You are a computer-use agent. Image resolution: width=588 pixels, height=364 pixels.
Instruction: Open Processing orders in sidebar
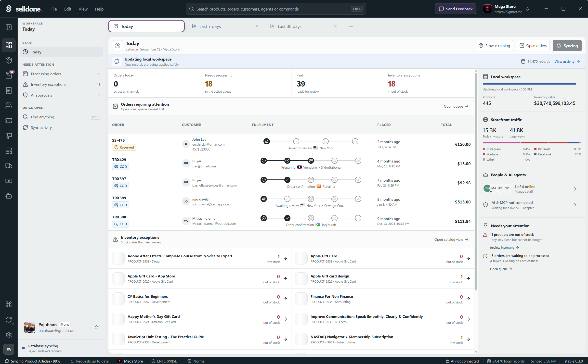click(61, 74)
